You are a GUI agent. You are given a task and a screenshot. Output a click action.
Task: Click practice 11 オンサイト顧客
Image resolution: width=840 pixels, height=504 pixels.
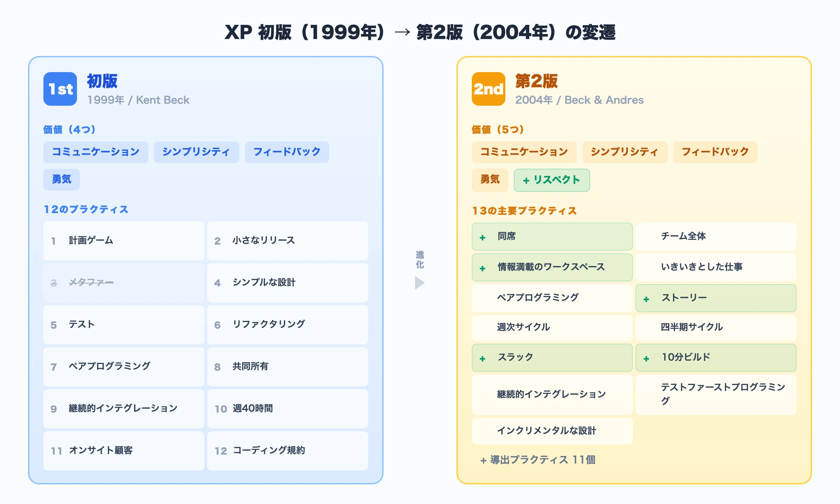click(124, 450)
